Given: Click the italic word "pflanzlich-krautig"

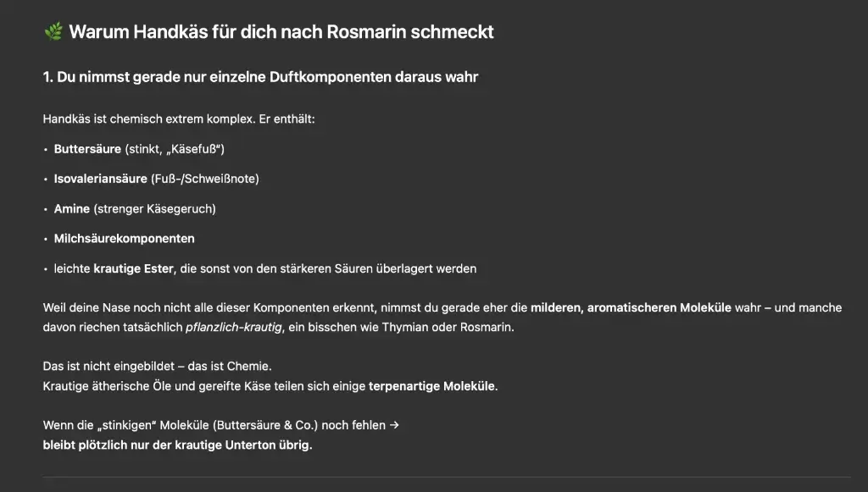Looking at the screenshot, I should point(235,326).
